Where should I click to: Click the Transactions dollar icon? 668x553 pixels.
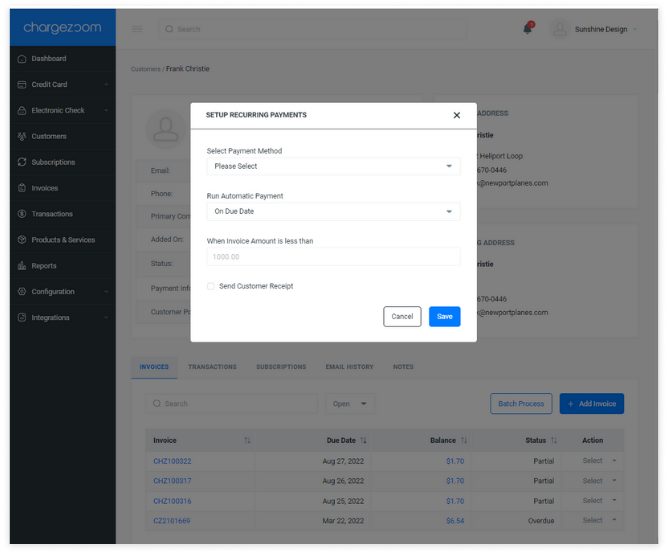(x=22, y=214)
